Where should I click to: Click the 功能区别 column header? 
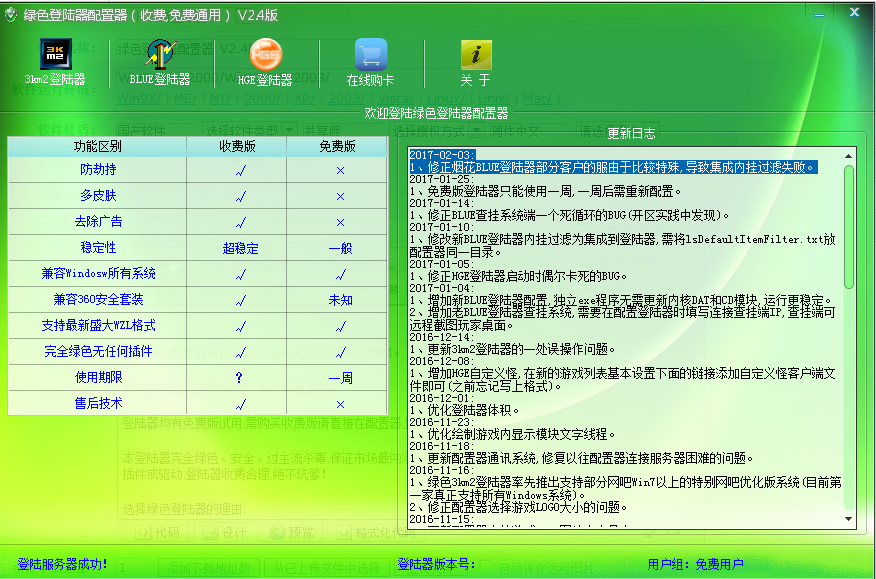pyautogui.click(x=98, y=146)
